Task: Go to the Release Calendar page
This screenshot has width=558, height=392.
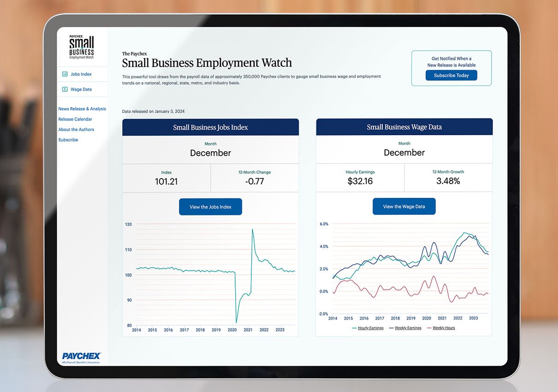Action: (x=75, y=119)
